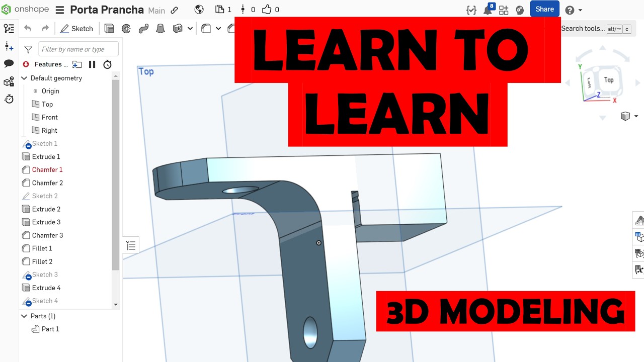Open the learning center head icon
The width and height of the screenshot is (644, 362).
(x=520, y=10)
